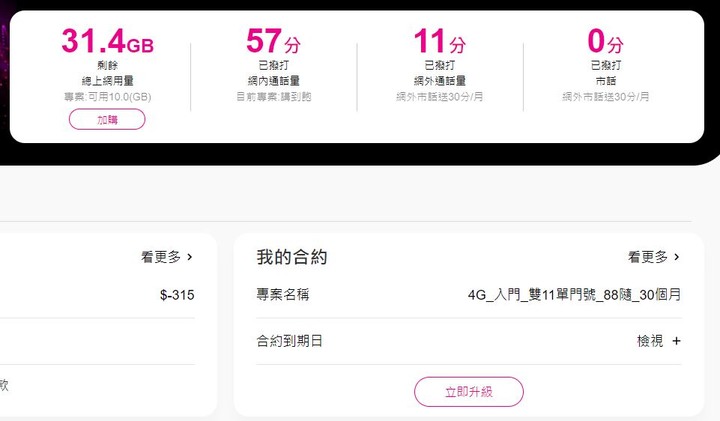Viewport: 720px width, 421px height.
Task: Open 看更多 link in the left billing card
Action: 161,257
